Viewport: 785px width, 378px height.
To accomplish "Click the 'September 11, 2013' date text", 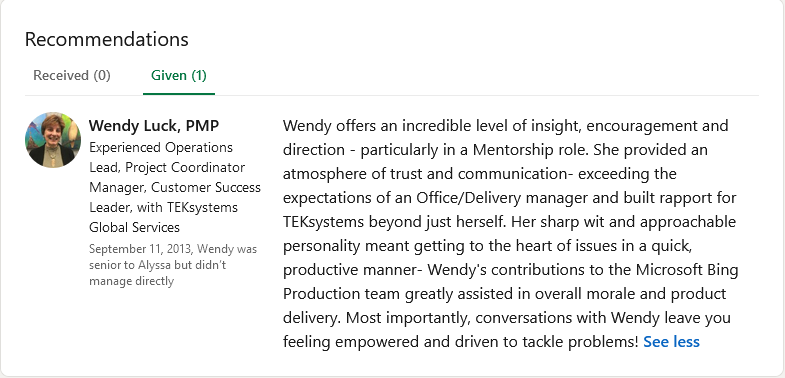I will tap(142, 249).
